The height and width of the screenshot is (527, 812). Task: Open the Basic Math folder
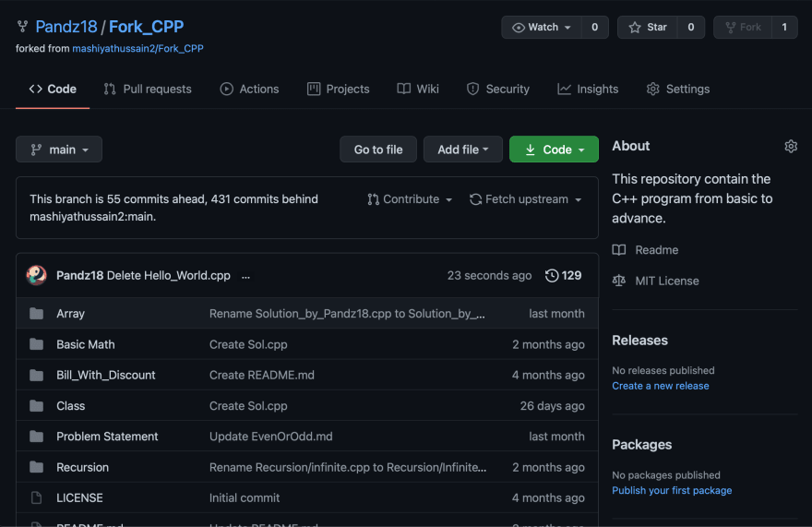click(86, 344)
